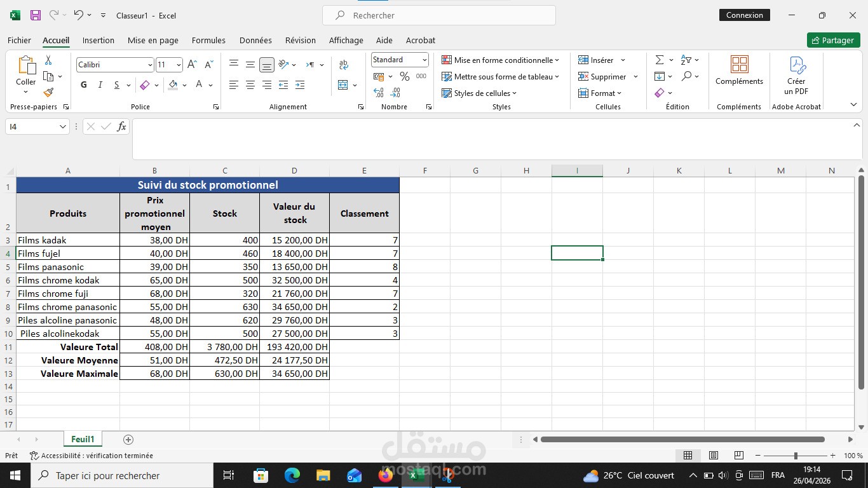Open the Name Box I4 dropdown arrow
The width and height of the screenshot is (868, 488).
pos(62,126)
